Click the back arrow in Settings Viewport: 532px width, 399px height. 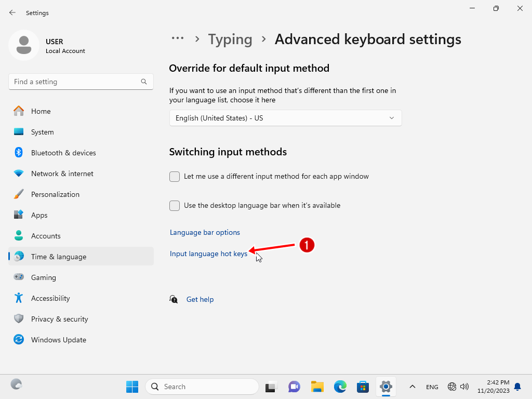point(12,12)
